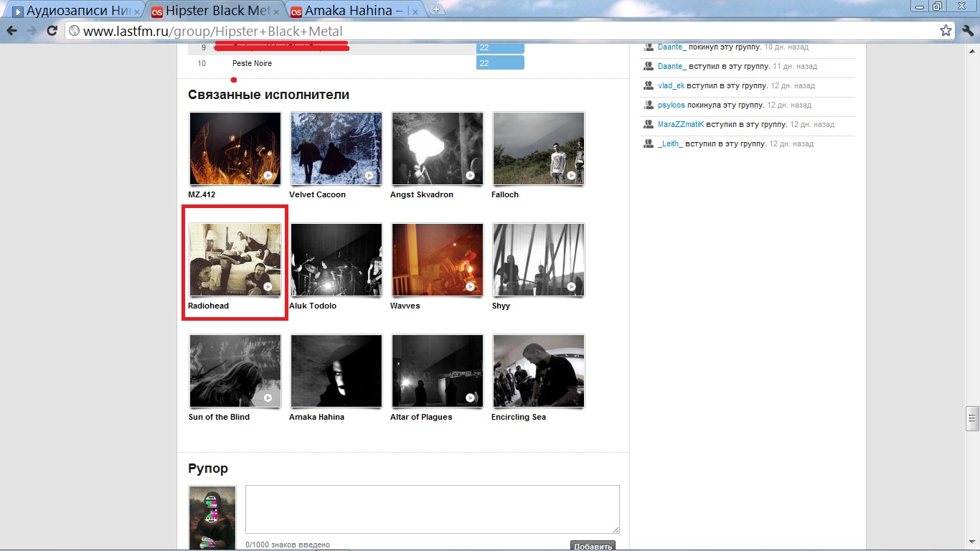Play Radiohead using its thumbnail play icon
This screenshot has height=551, width=980.
268,286
